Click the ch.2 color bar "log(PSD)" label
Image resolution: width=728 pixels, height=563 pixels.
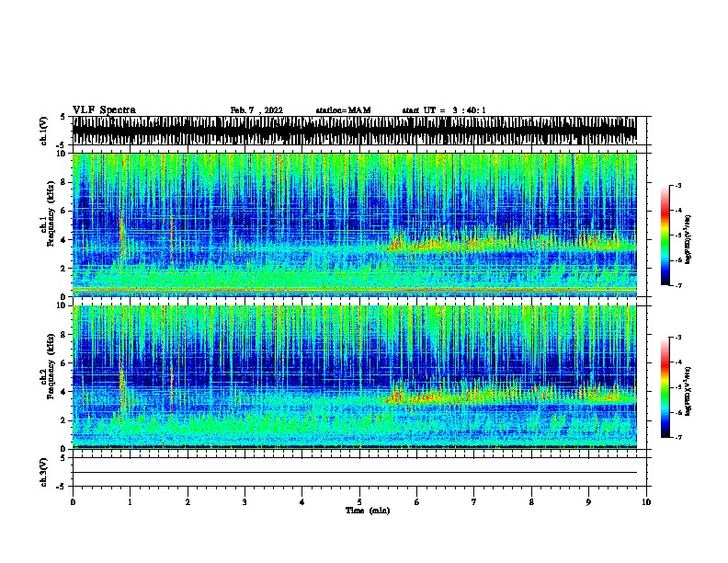(x=688, y=392)
